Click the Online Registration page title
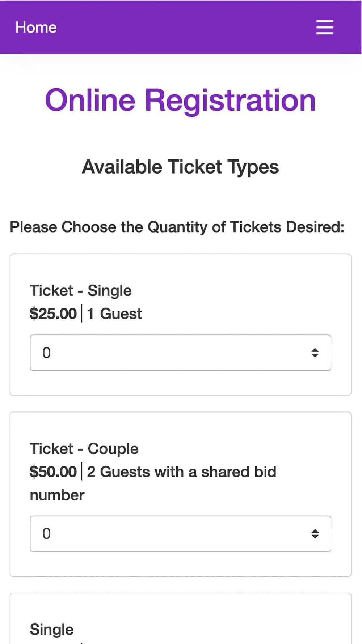The image size is (362, 644). (x=180, y=100)
